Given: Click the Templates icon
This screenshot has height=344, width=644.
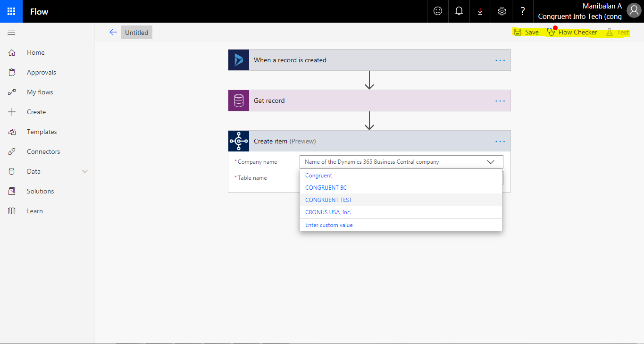Looking at the screenshot, I should coord(12,132).
